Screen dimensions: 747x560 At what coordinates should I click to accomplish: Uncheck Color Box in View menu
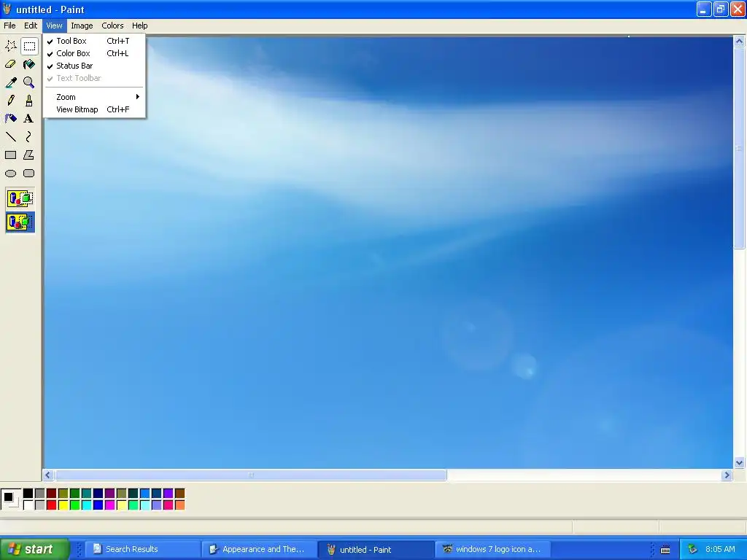(94, 53)
